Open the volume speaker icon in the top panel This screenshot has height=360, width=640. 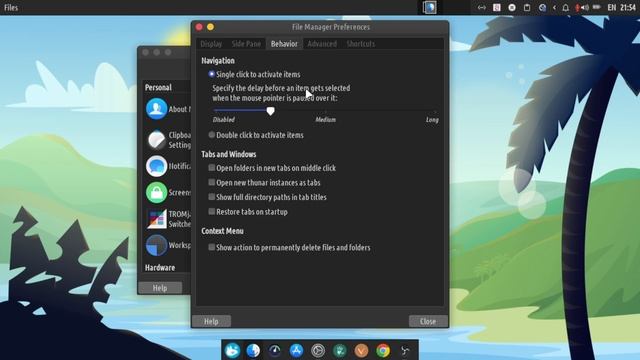pyautogui.click(x=584, y=7)
